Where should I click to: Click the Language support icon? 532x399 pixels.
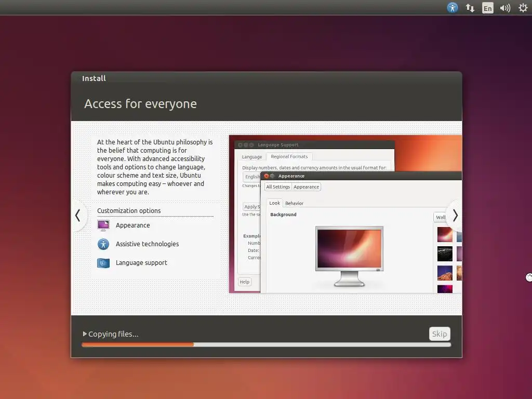(103, 263)
